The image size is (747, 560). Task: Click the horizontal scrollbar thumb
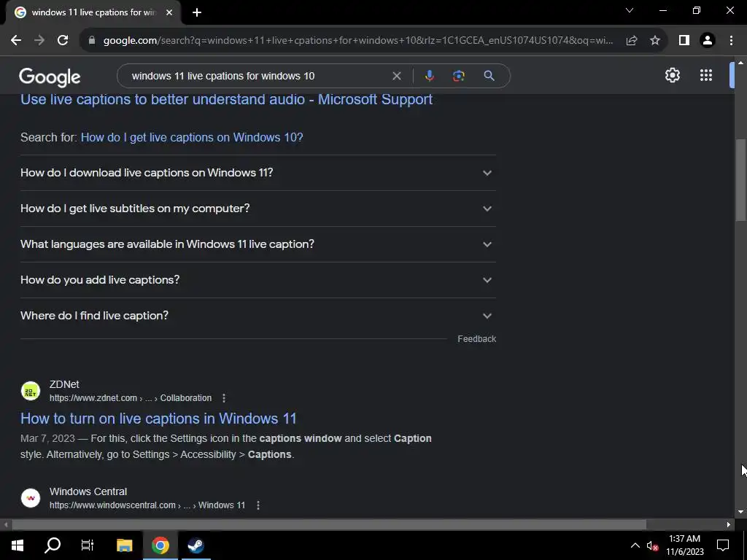(x=329, y=525)
